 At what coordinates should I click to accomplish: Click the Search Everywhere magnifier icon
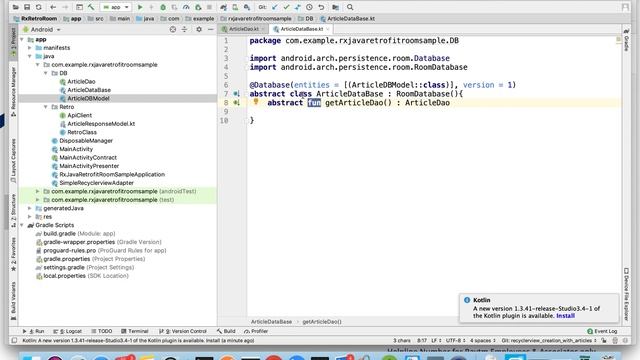click(x=350, y=7)
